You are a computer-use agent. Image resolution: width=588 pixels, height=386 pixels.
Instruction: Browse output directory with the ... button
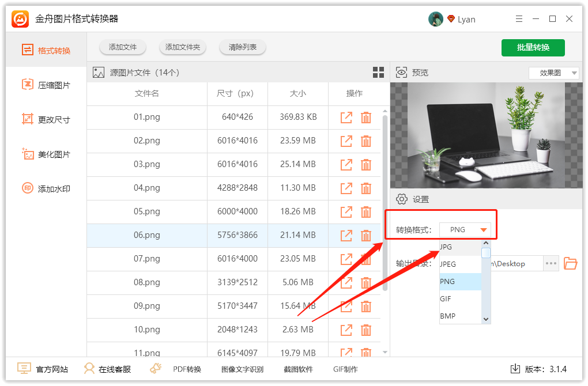click(x=551, y=263)
